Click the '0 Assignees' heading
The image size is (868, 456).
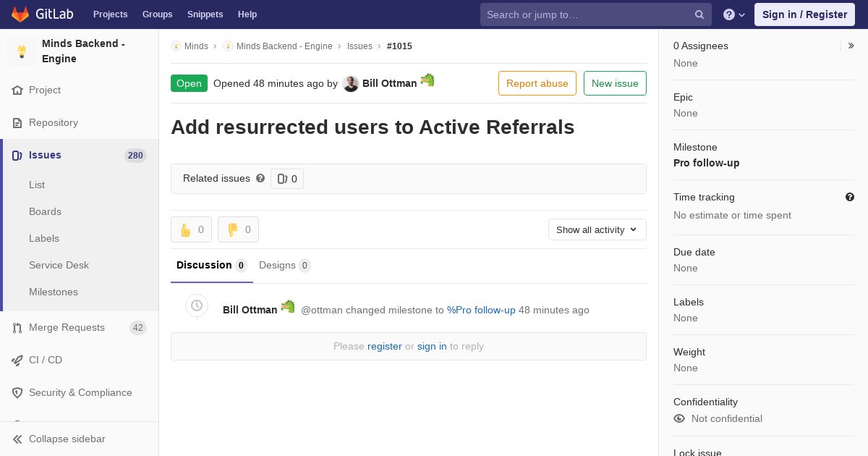point(701,46)
